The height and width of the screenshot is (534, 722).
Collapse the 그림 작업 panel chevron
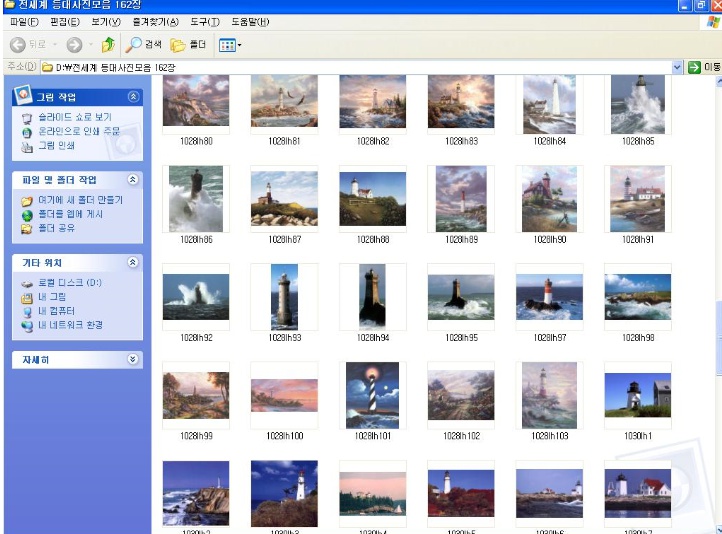point(133,97)
